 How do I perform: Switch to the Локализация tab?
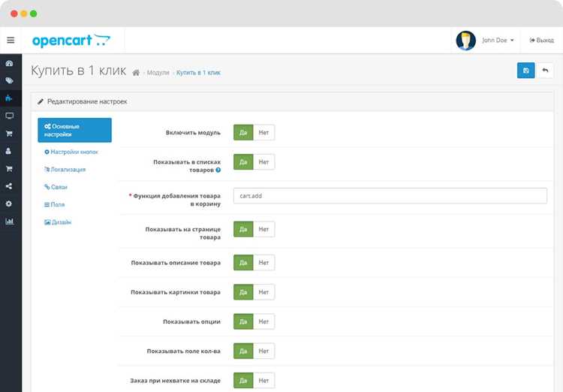tap(65, 170)
